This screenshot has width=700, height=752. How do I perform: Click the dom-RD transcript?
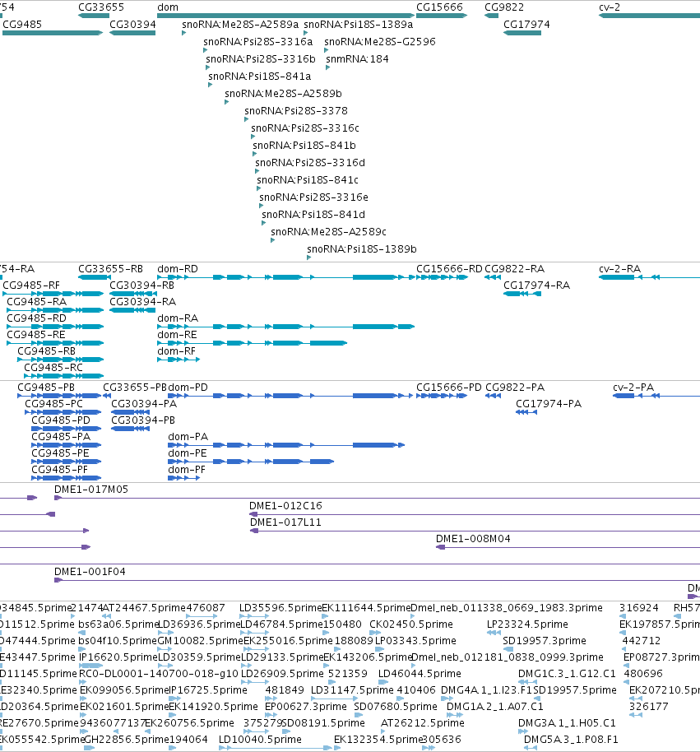[285, 277]
